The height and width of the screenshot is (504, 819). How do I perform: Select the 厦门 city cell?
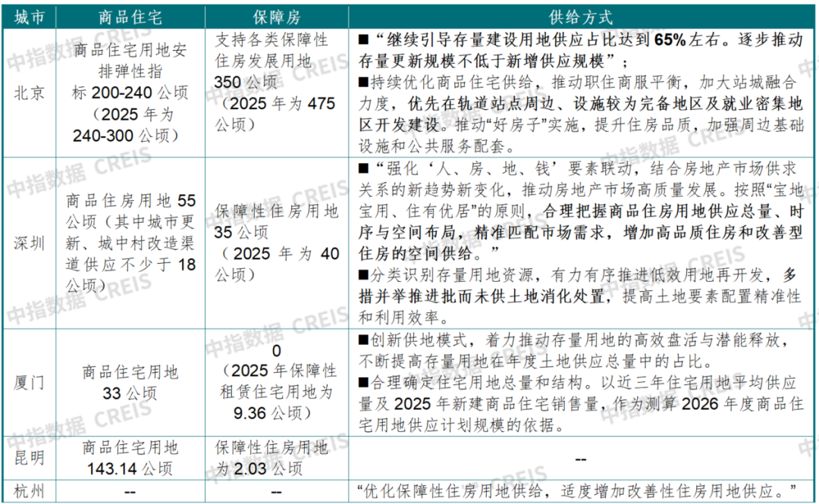30,382
